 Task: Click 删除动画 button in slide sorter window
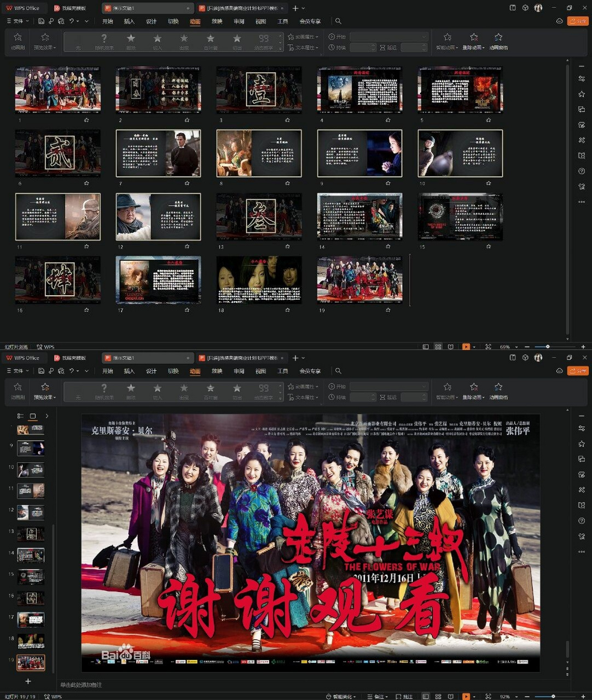pos(473,41)
